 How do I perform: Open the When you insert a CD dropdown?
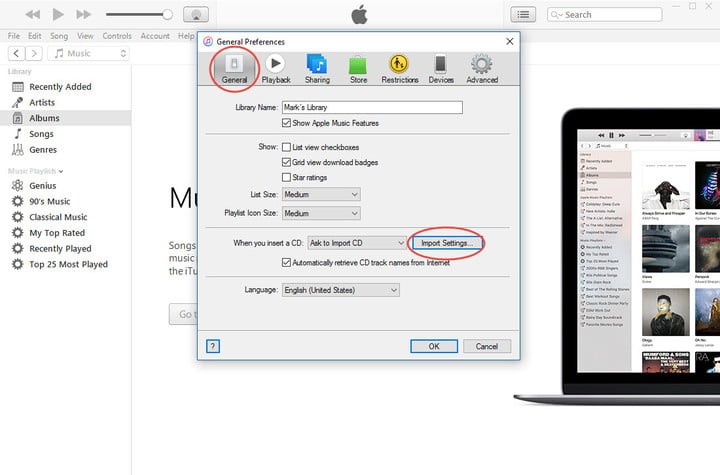pos(357,243)
